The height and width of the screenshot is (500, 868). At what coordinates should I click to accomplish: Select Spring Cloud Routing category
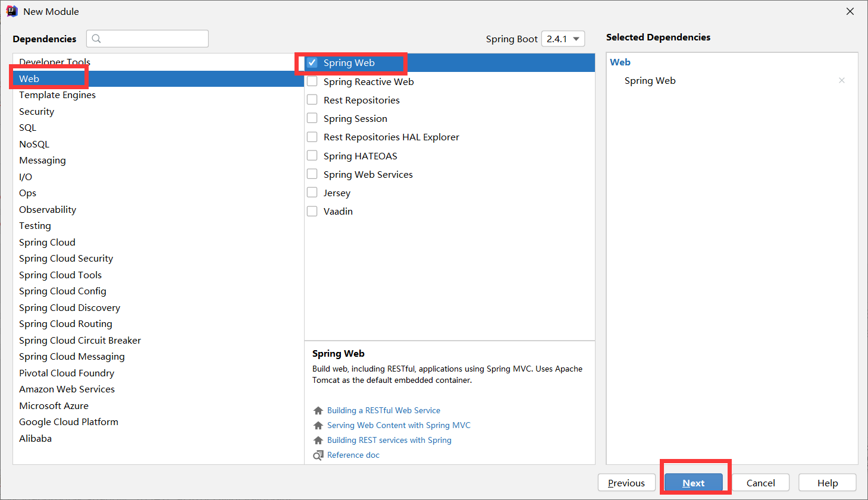point(158,324)
